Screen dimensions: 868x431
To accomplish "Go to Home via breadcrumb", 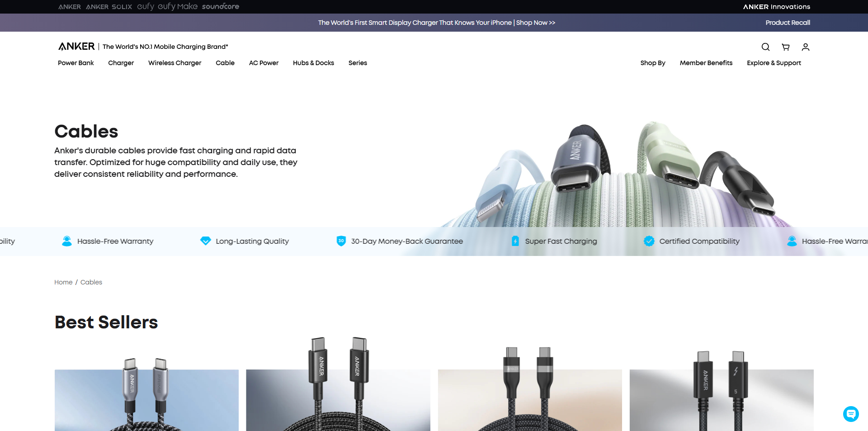I will point(63,282).
